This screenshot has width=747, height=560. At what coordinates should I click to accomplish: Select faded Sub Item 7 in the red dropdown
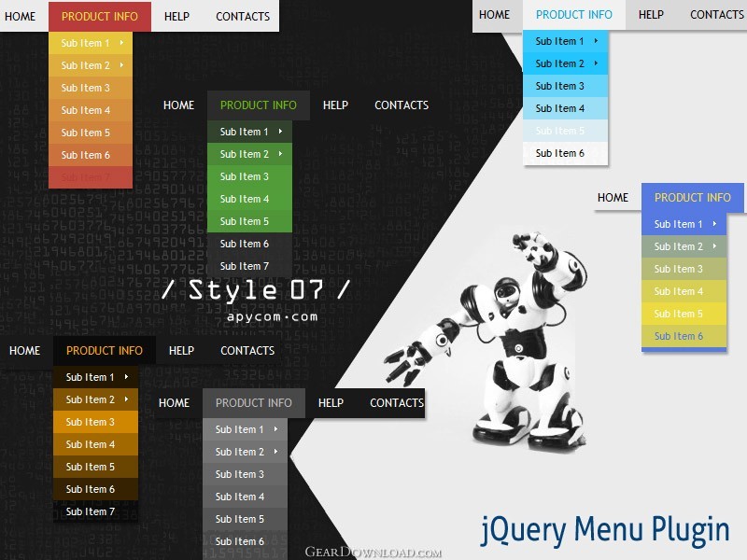point(91,177)
